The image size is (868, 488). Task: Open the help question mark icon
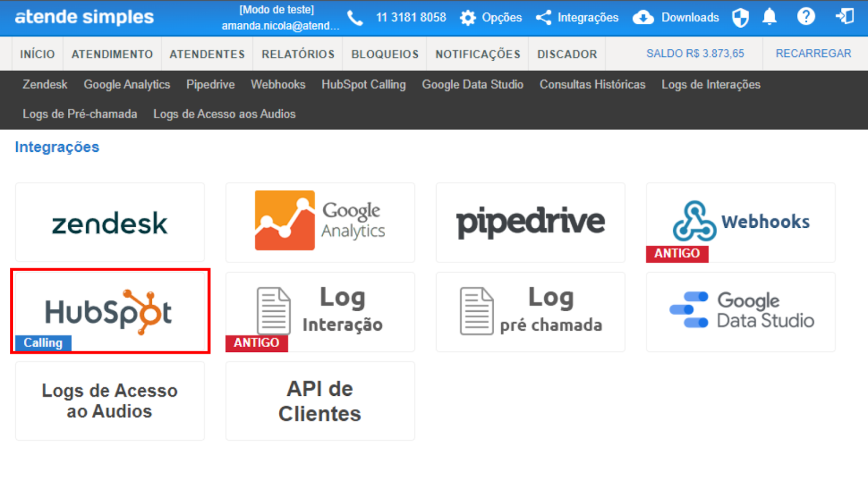[x=806, y=17]
